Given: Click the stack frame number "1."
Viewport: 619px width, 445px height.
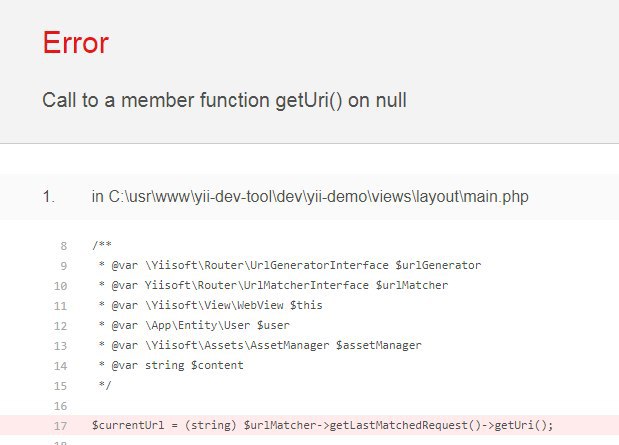Looking at the screenshot, I should [x=49, y=197].
